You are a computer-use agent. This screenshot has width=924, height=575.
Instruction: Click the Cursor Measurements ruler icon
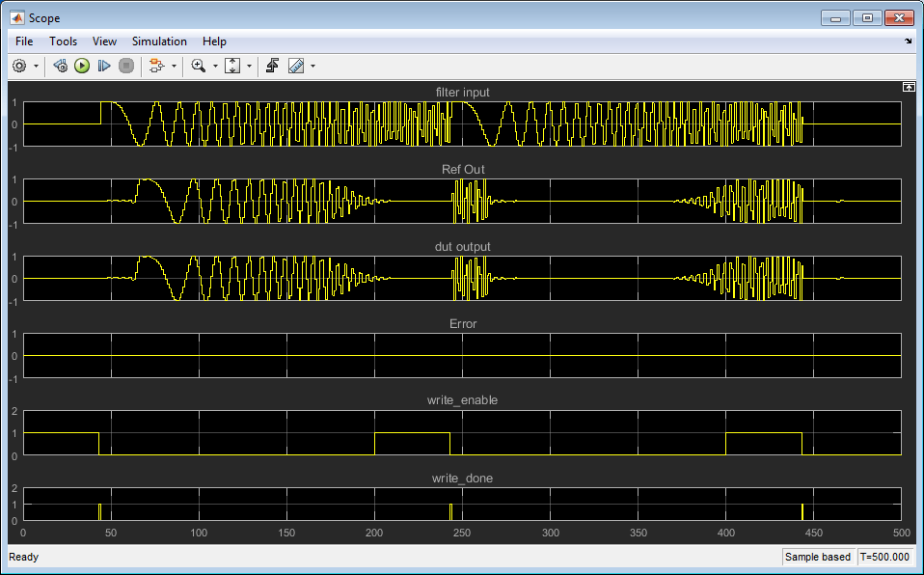click(296, 66)
